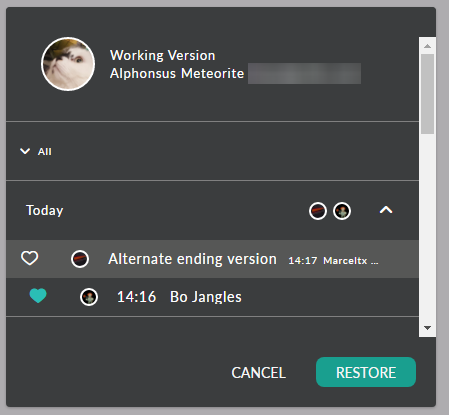
Task: Click Working Version hamster avatar
Action: (68, 64)
